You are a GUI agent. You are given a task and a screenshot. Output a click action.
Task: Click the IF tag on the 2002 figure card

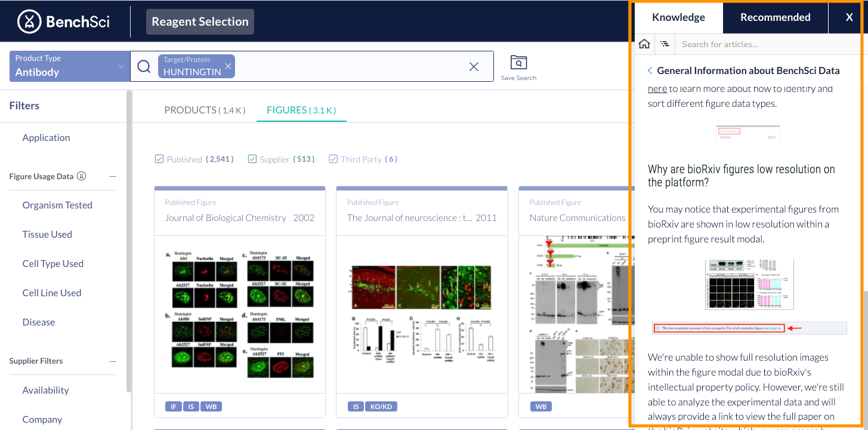click(x=173, y=407)
